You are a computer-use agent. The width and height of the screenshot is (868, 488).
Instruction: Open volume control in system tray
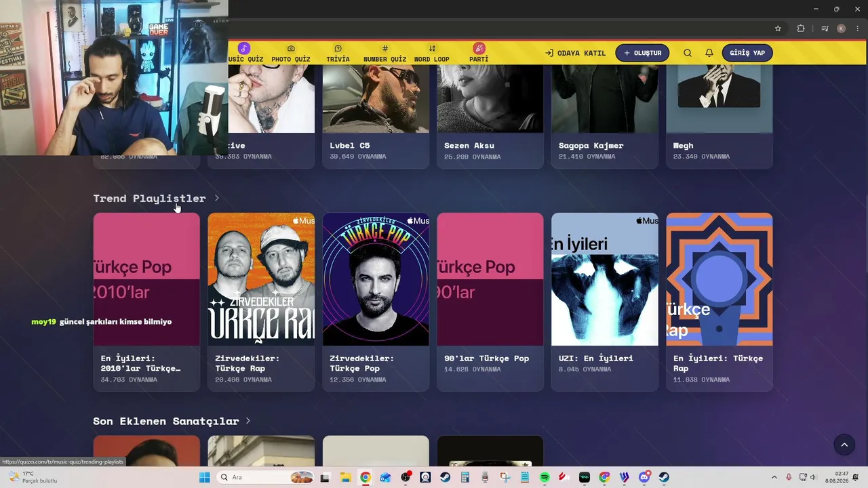pos(813,477)
